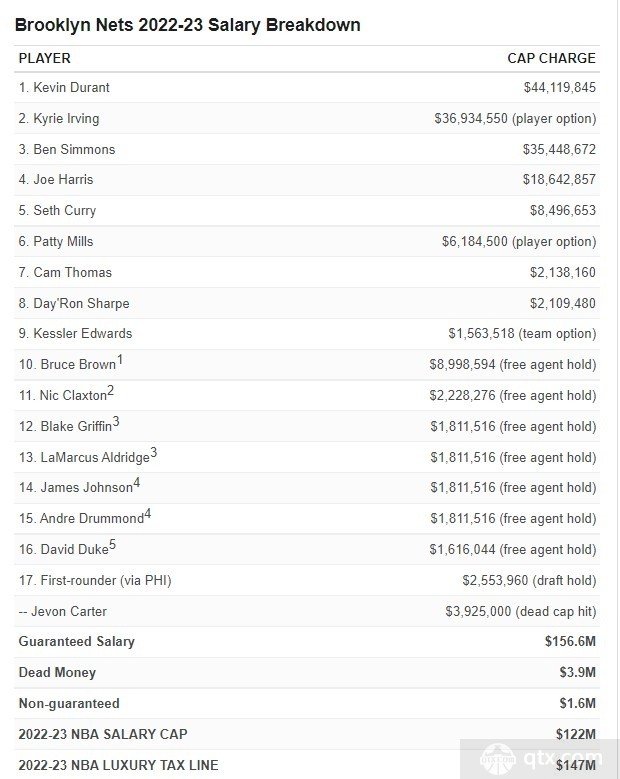Click the Day'Ron Sharpe name
The image size is (620, 779).
[x=81, y=303]
